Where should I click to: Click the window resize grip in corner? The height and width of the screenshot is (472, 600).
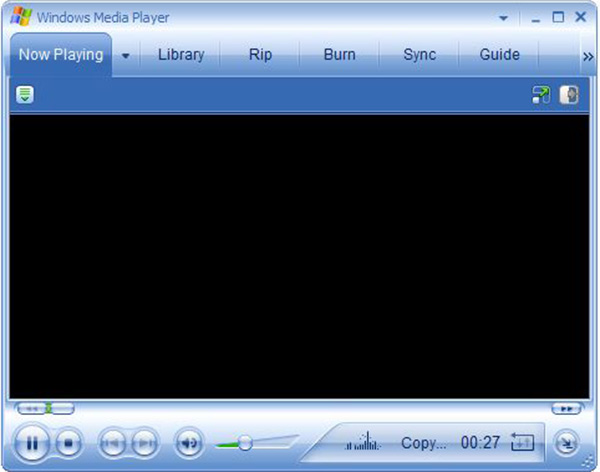(x=589, y=462)
